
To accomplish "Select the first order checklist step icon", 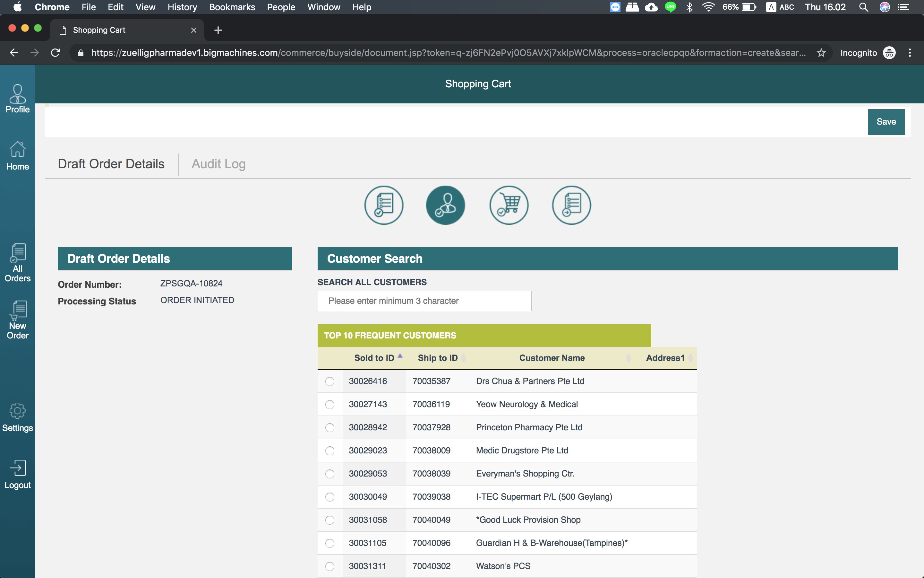I will 384,205.
